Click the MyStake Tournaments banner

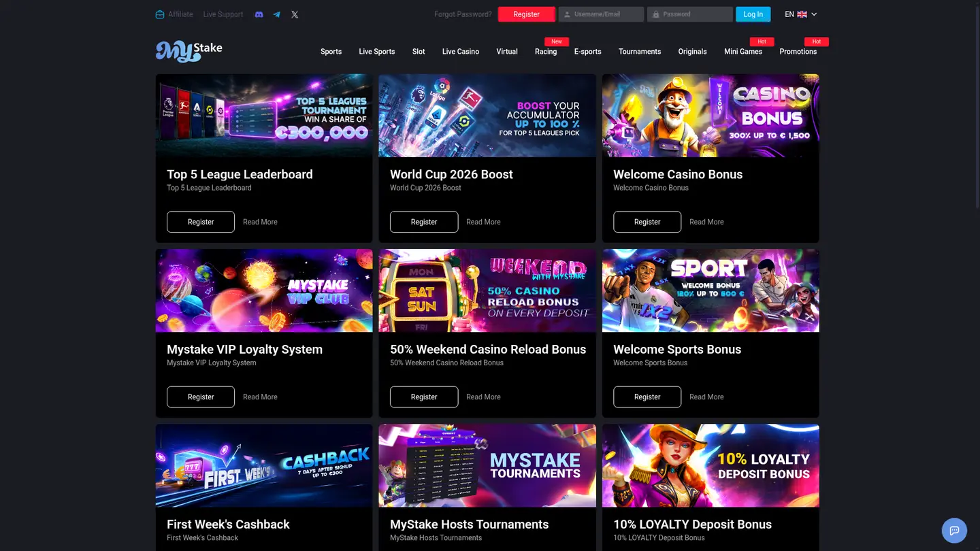coord(487,466)
